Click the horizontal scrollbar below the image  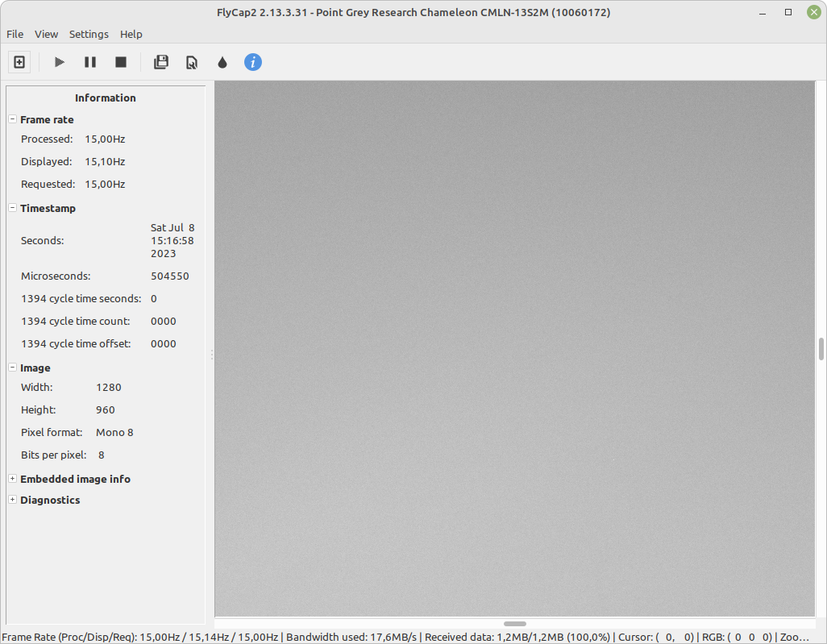514,623
